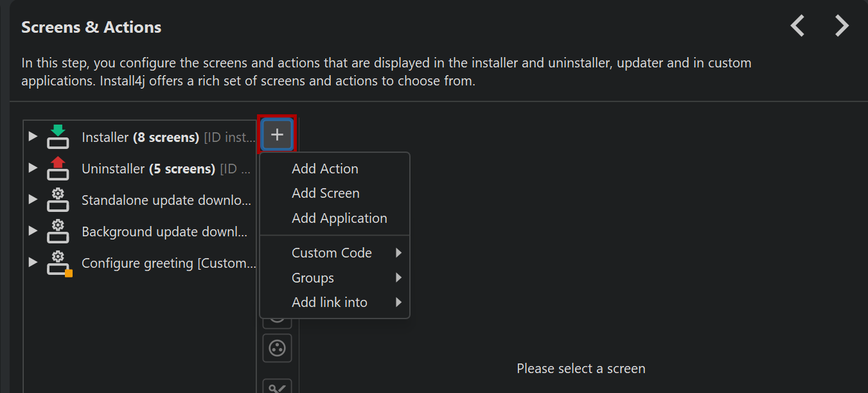
Task: Click the Standalone update downloader gear icon
Action: coord(58,200)
